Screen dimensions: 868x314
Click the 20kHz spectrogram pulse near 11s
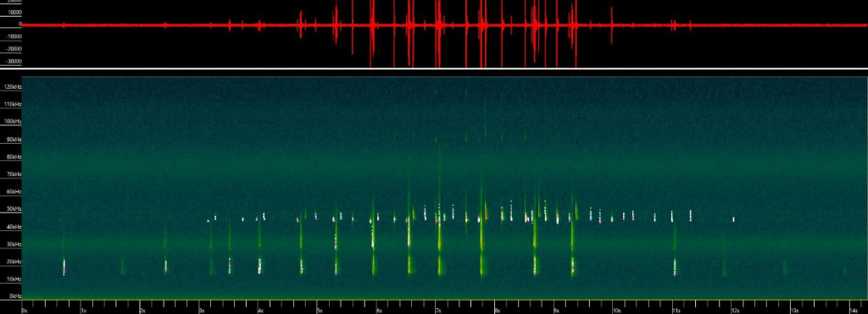point(674,267)
